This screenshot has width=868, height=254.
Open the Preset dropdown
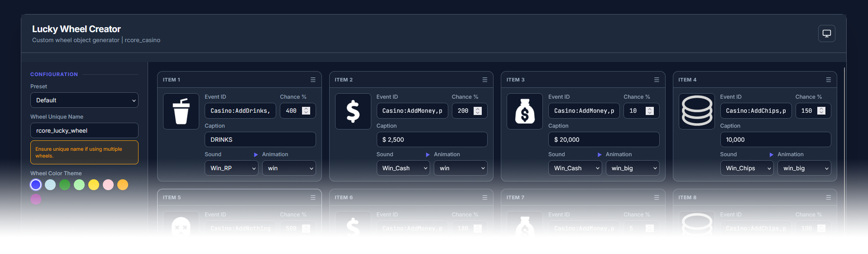[84, 100]
